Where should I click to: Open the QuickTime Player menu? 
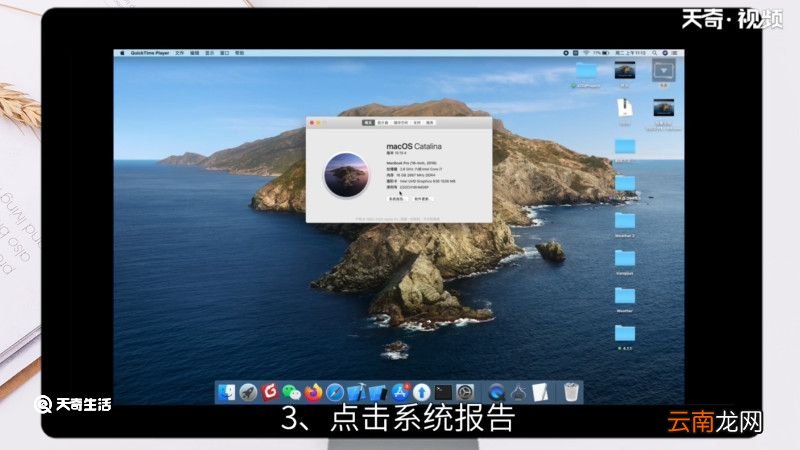click(149, 53)
